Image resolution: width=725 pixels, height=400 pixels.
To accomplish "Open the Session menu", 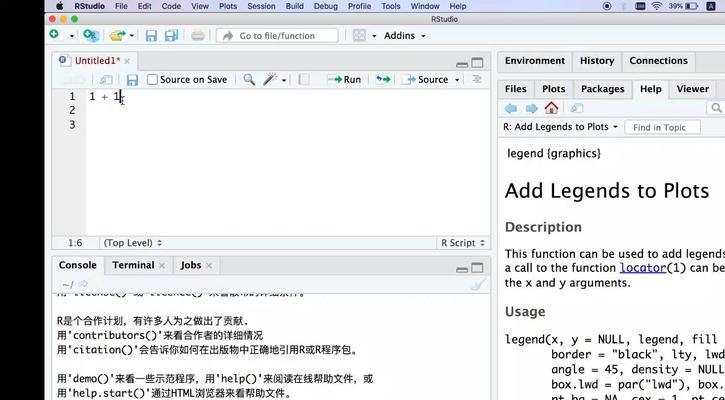I will tap(261, 6).
